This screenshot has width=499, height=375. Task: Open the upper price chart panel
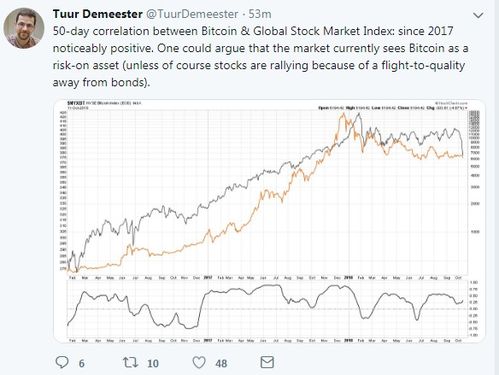(x=267, y=192)
